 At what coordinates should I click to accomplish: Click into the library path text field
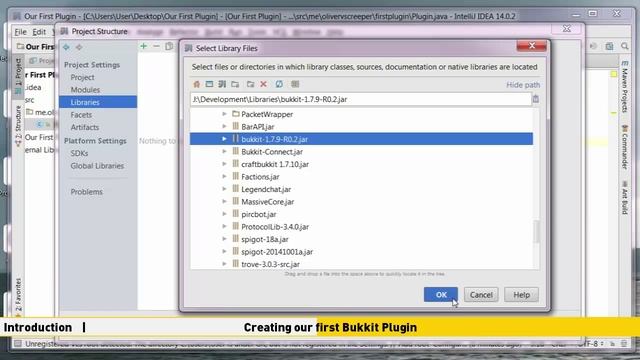pos(361,99)
